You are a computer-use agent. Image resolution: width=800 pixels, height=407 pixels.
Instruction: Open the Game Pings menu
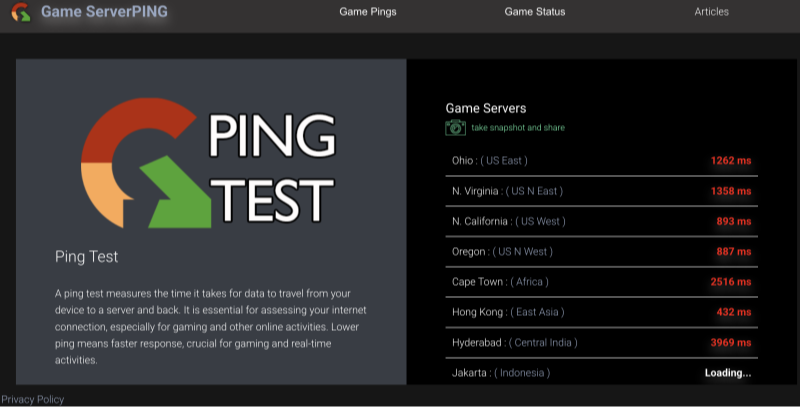point(368,12)
